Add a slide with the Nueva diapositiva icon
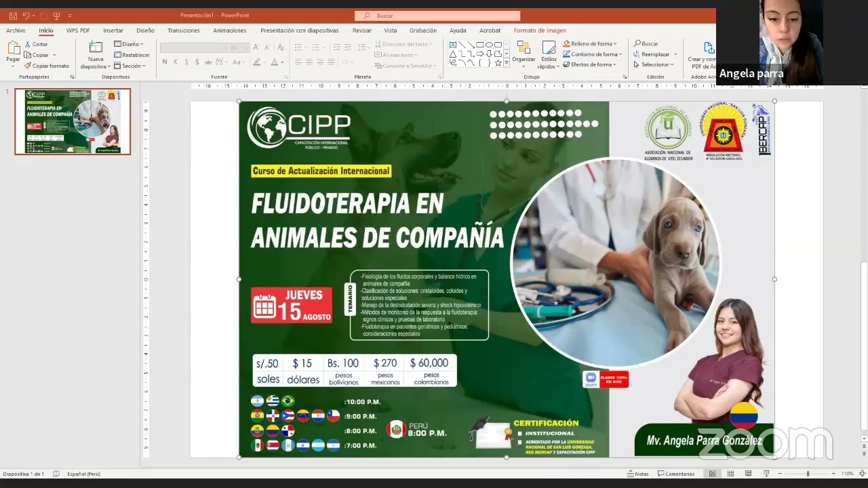The height and width of the screenshot is (488, 868). tap(96, 47)
